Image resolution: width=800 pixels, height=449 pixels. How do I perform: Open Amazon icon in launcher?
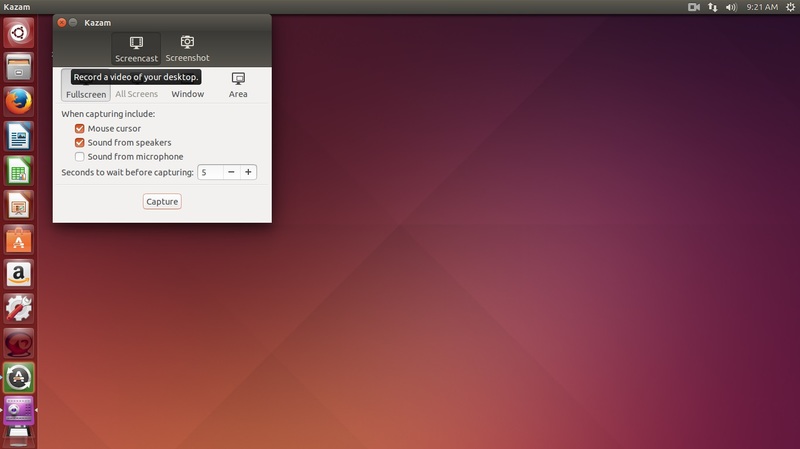click(x=19, y=274)
